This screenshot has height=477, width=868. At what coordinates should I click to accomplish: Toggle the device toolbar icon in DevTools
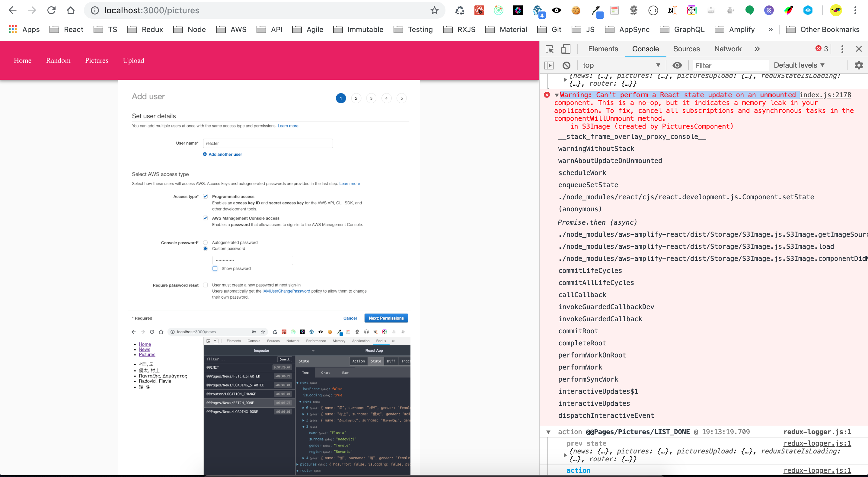click(x=565, y=49)
